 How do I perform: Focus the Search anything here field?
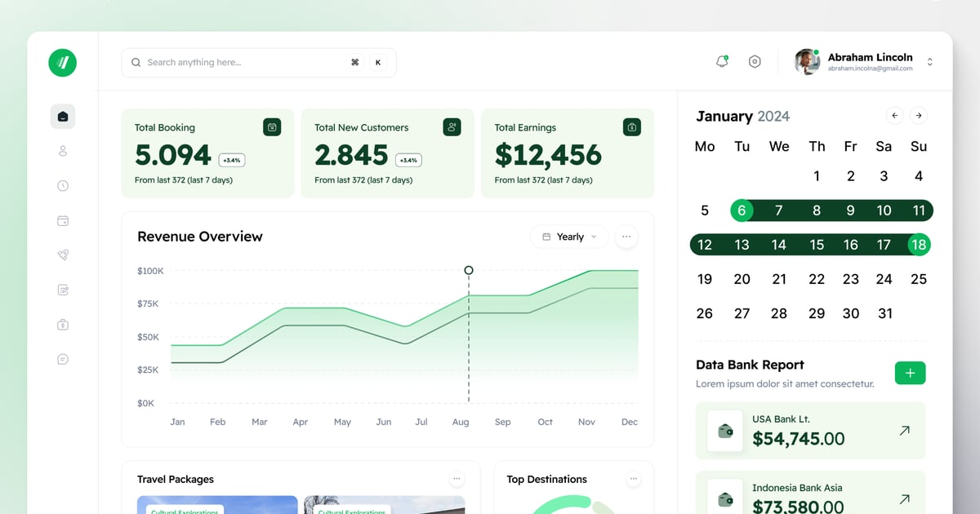click(x=259, y=62)
